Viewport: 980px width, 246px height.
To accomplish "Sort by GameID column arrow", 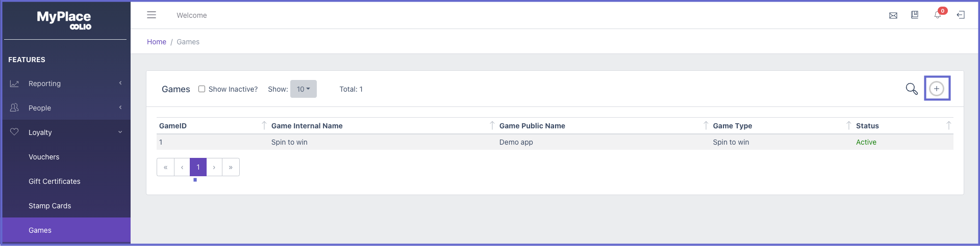I will click(264, 125).
